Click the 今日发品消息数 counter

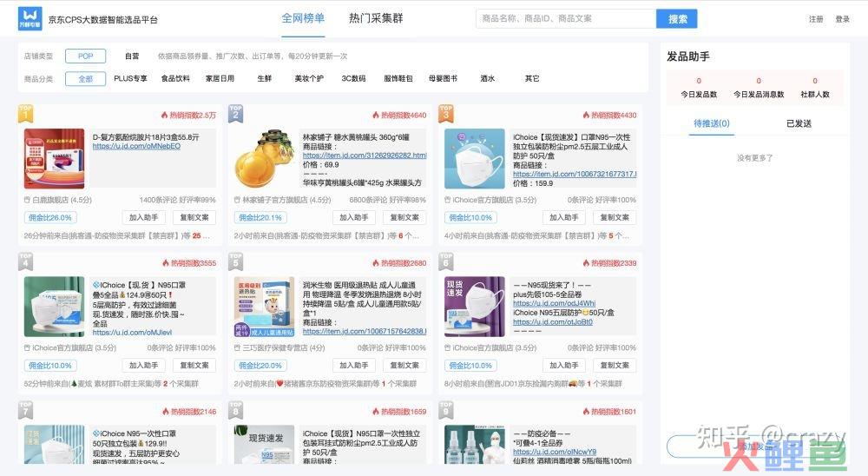759,88
